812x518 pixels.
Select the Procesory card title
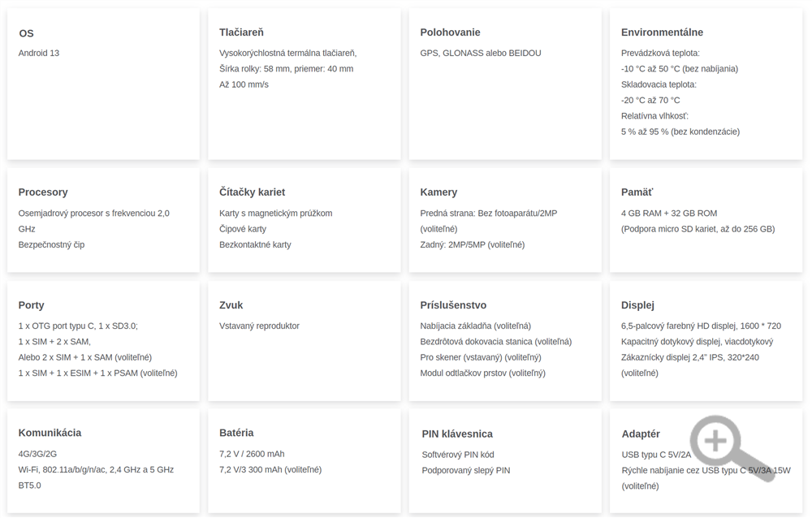(43, 192)
